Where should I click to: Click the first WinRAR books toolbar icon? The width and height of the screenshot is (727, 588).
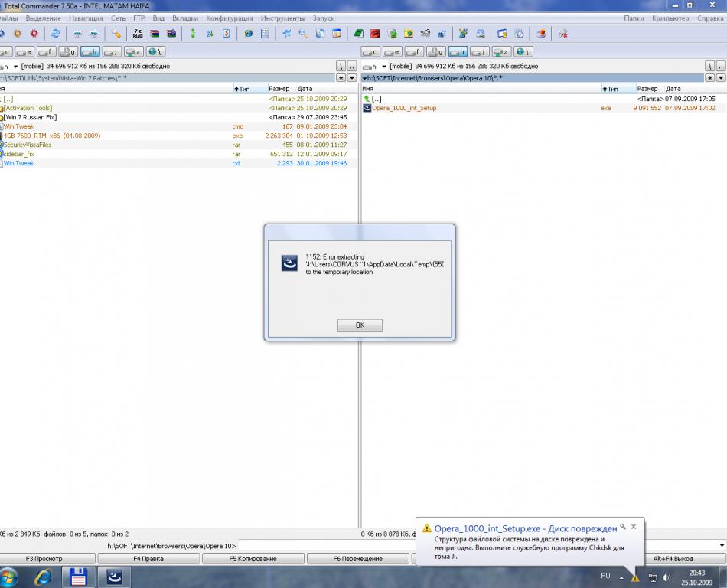pyautogui.click(x=155, y=34)
